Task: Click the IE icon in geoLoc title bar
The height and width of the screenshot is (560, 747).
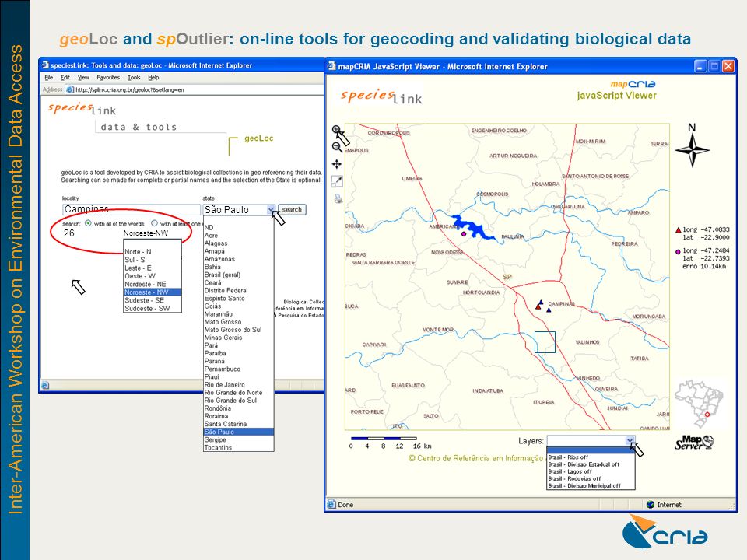Action: coord(45,65)
